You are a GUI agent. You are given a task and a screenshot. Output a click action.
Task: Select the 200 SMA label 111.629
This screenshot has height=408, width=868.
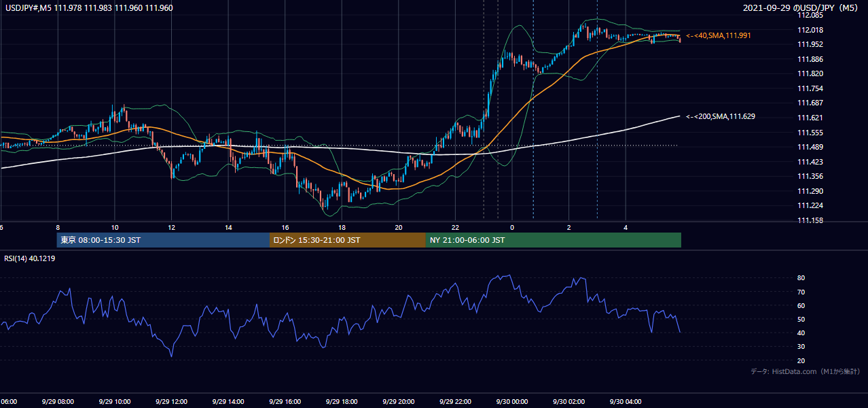tap(721, 117)
